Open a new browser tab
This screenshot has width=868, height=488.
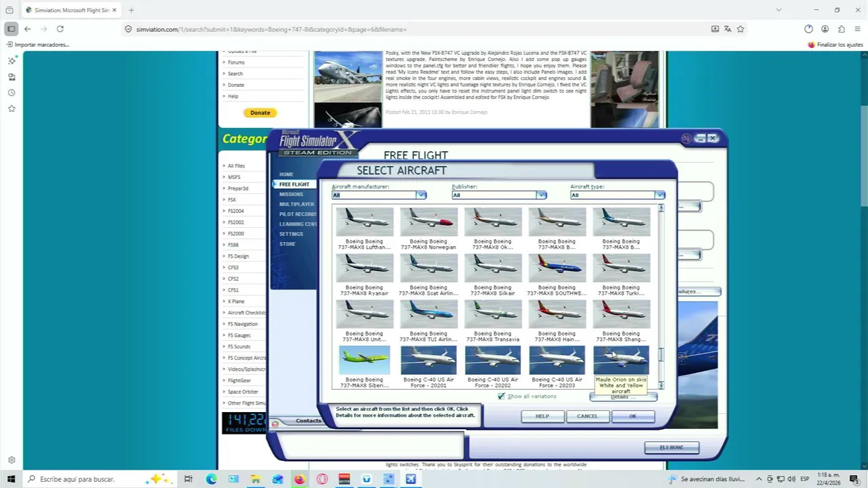(131, 10)
